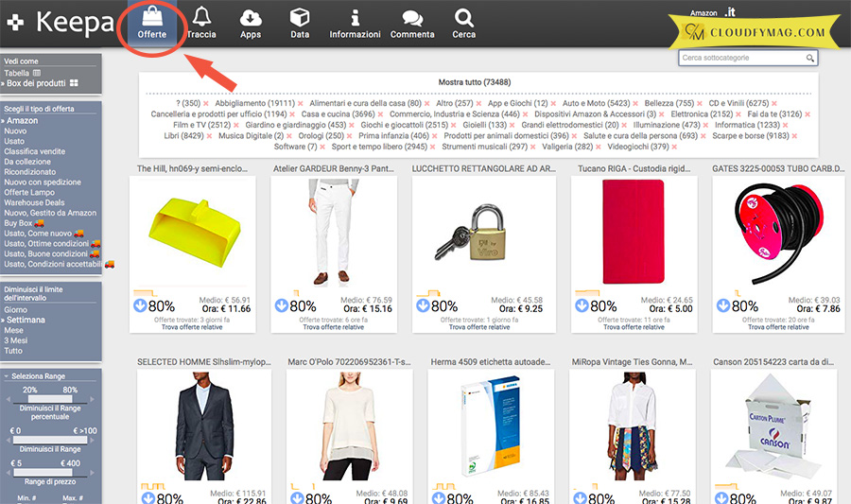The width and height of the screenshot is (851, 504).
Task: Select Da collezione offer type
Action: point(27,162)
